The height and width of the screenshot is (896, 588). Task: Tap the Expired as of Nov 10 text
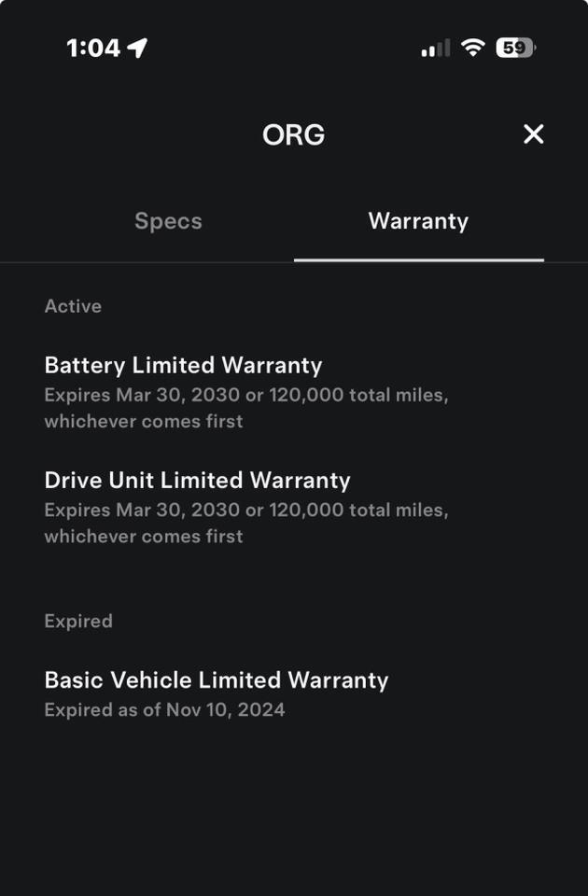point(165,709)
